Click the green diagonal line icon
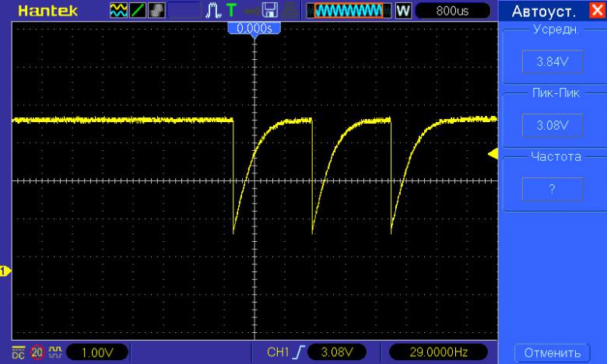The image size is (607, 364). [138, 10]
